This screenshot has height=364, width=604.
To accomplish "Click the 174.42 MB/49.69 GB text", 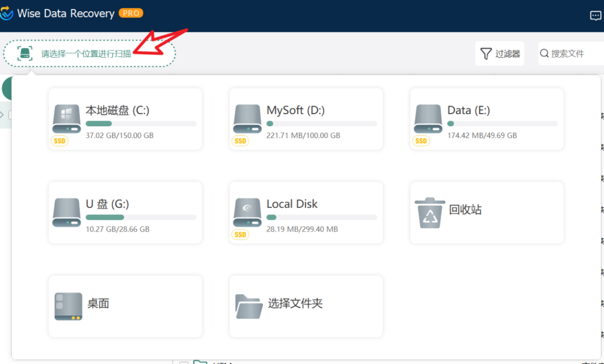I will point(482,135).
